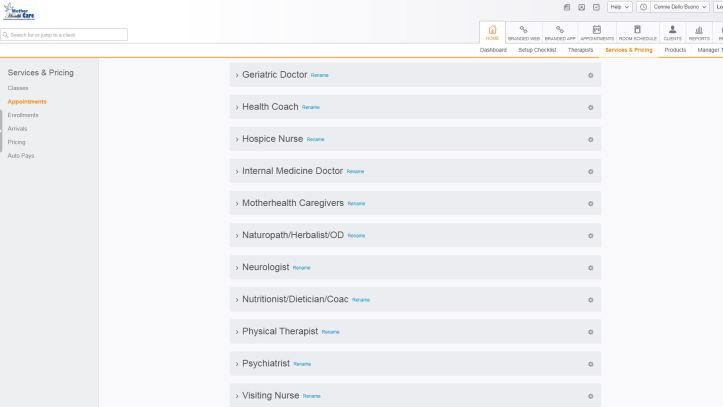This screenshot has height=407, width=723.
Task: Expand the Health Coach category
Action: tap(237, 107)
